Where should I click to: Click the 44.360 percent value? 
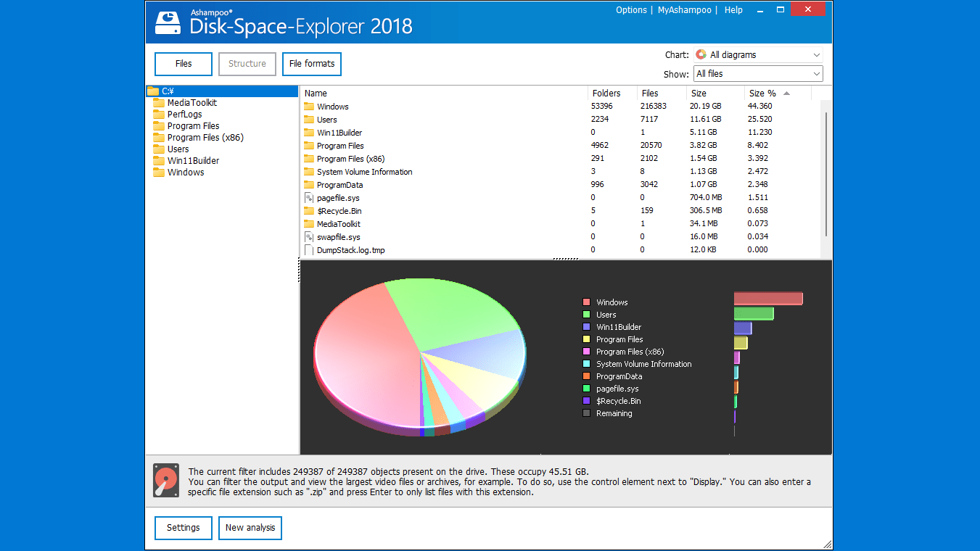pos(759,107)
